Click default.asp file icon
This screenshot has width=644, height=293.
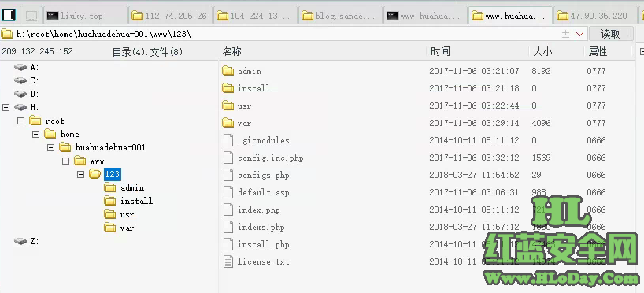[228, 192]
